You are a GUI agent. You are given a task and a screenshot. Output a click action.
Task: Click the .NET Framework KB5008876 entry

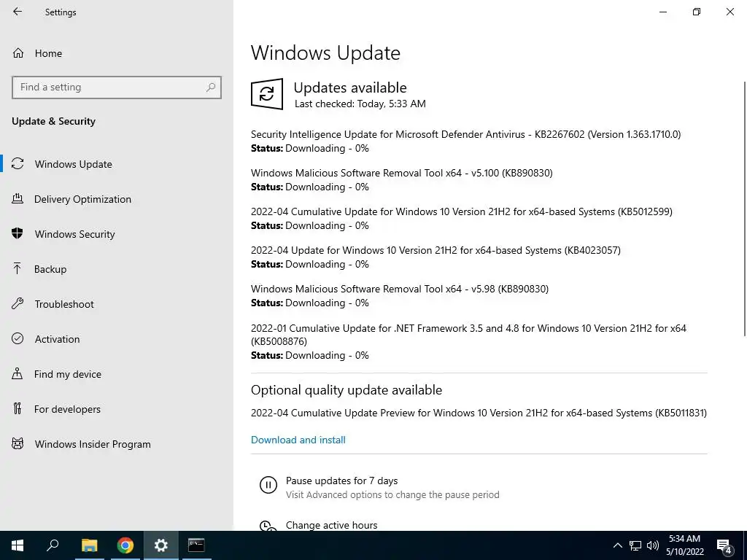tap(469, 334)
